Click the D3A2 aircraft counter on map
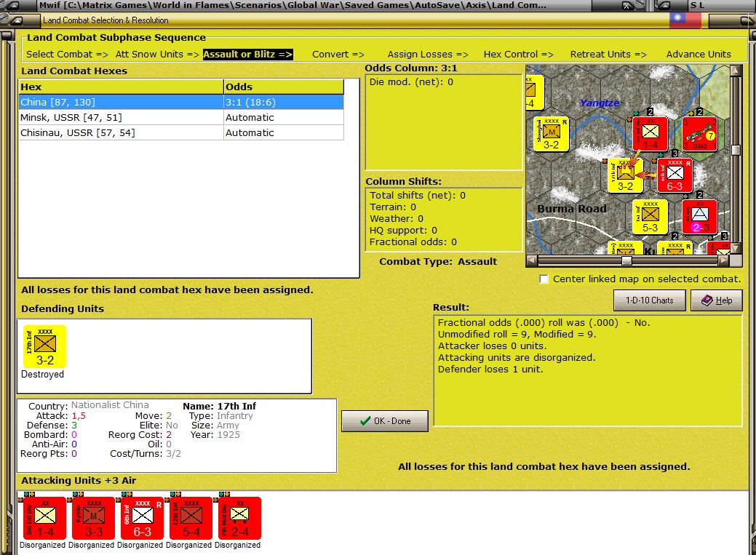The width and height of the screenshot is (756, 555). (699, 134)
